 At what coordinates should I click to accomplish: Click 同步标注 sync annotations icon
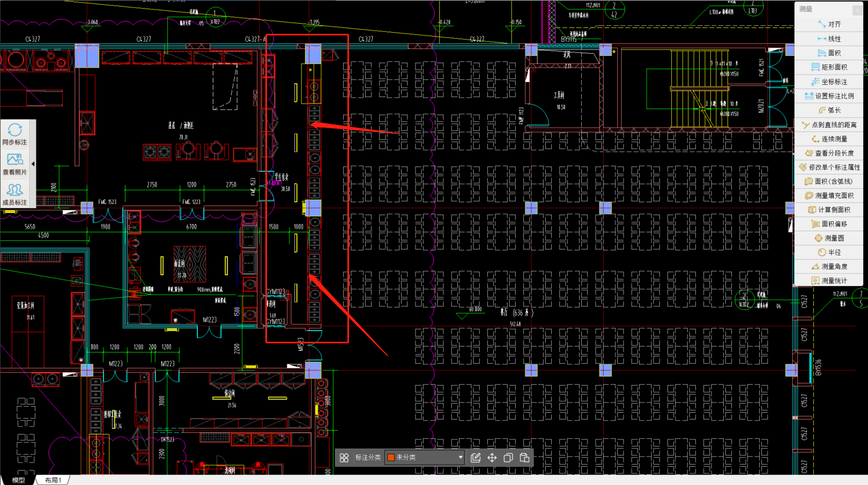[14, 134]
